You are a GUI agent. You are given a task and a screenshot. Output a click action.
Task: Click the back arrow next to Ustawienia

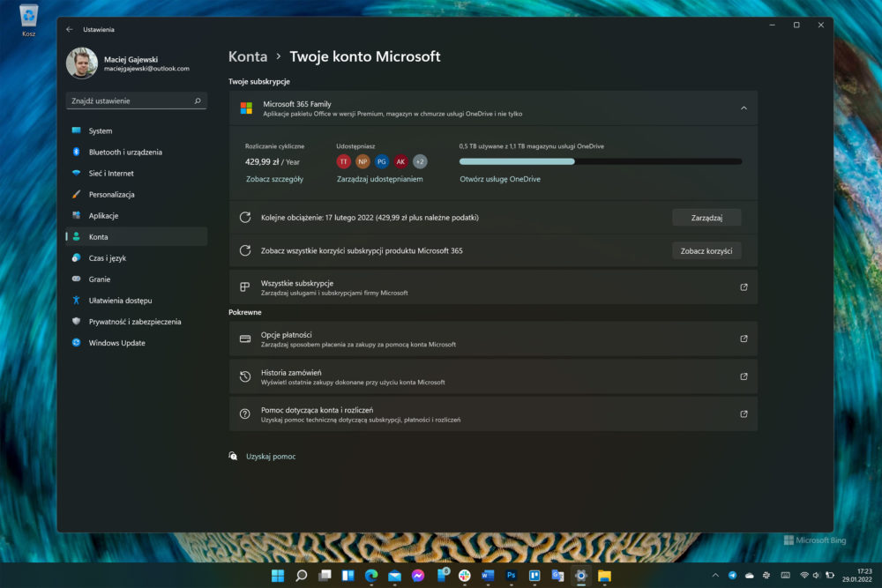click(70, 29)
